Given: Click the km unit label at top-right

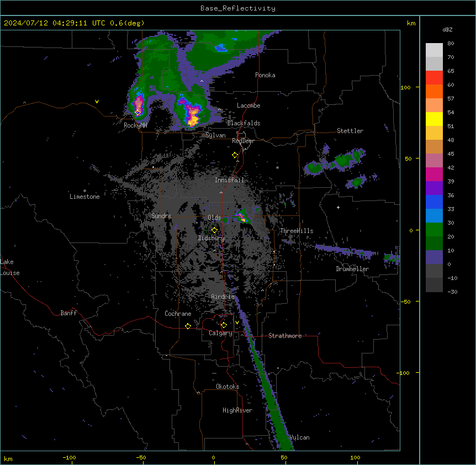Looking at the screenshot, I should tap(411, 23).
